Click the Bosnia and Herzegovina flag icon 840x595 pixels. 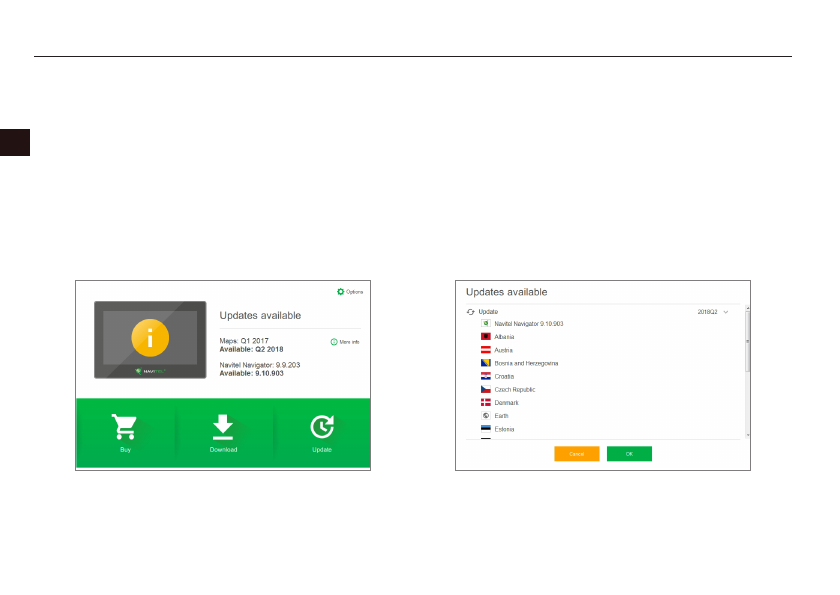pyautogui.click(x=485, y=363)
